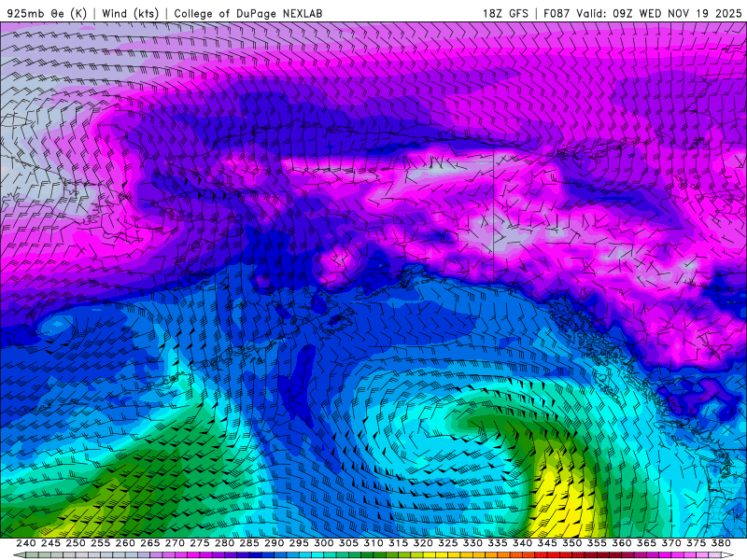The width and height of the screenshot is (747, 560).
Task: Click the 325 value on color scale
Action: pyautogui.click(x=447, y=543)
